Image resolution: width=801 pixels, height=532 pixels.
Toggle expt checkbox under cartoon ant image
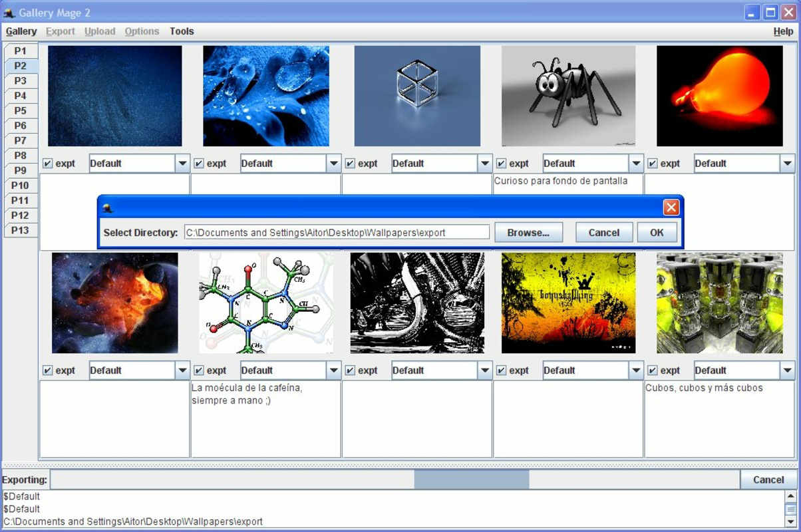tap(502, 164)
